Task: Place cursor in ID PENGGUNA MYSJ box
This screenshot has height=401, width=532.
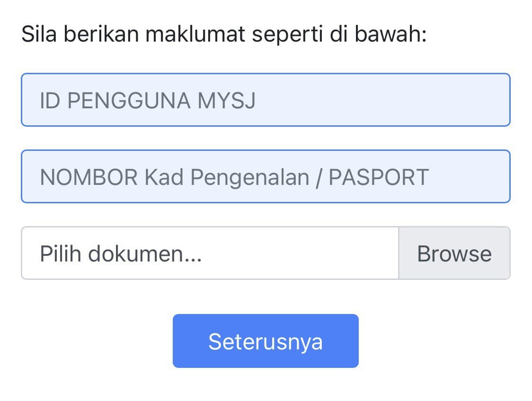Action: pos(266,100)
